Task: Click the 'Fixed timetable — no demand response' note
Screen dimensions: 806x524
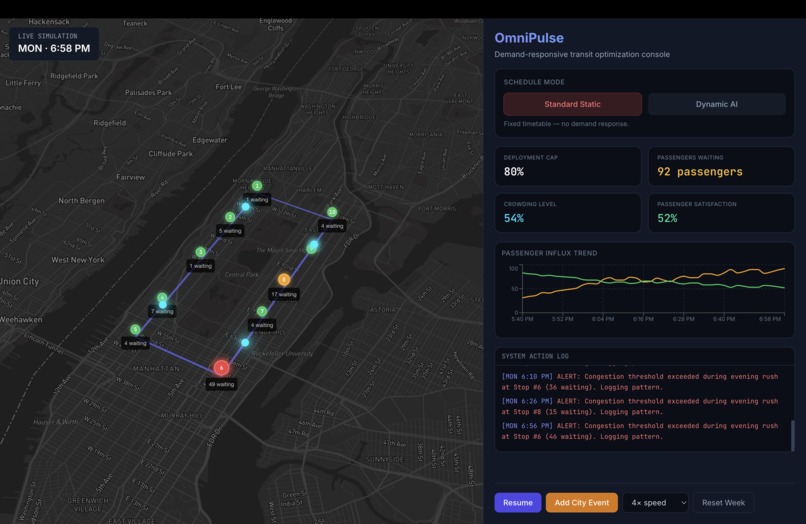Action: point(566,124)
